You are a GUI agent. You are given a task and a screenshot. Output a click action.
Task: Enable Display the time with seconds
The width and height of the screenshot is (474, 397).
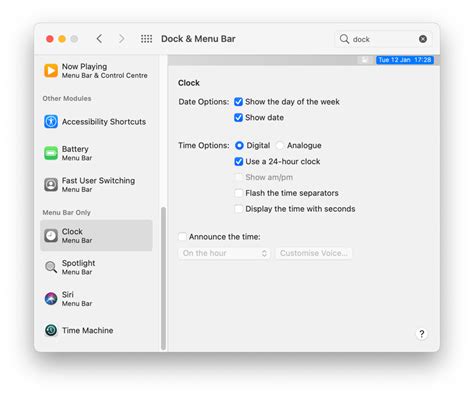239,209
